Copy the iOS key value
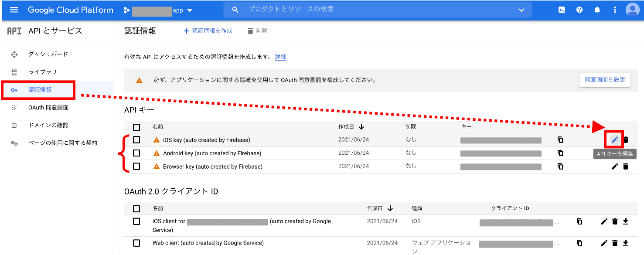Viewport: 644px width, 255px height. [560, 140]
